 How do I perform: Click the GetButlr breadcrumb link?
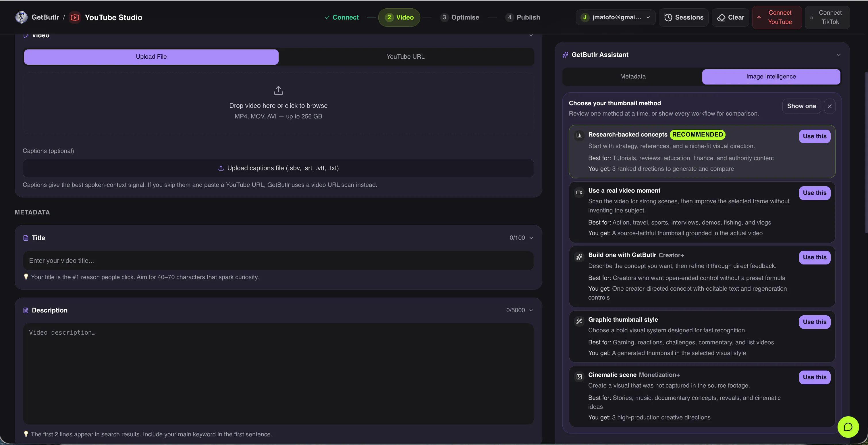coord(45,17)
